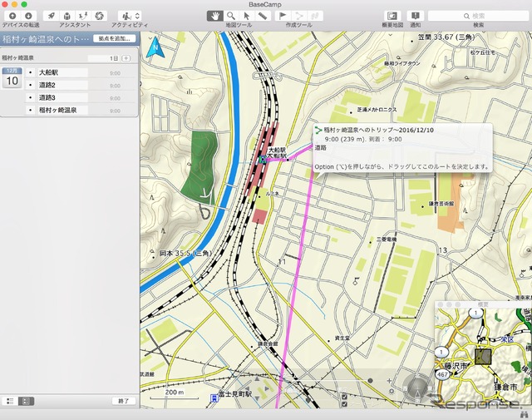The image size is (532, 420).
Task: Click the 富士見町駅 station label
Action: click(x=235, y=394)
